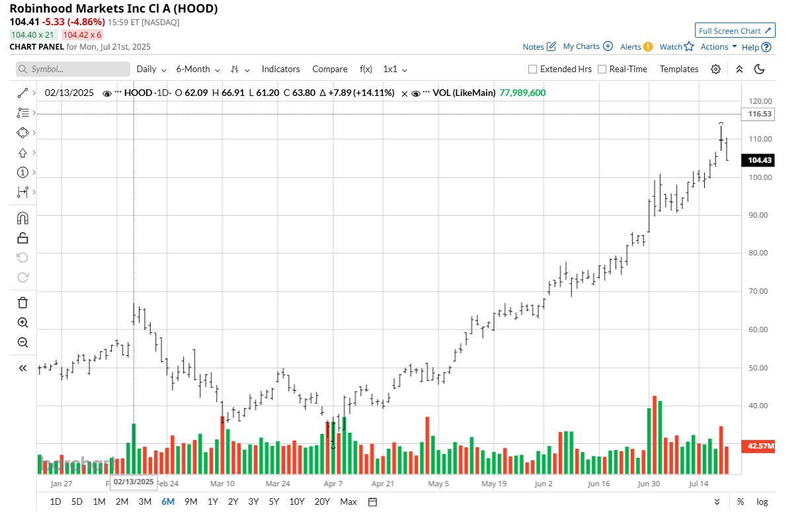The width and height of the screenshot is (812, 524).
Task: Select the 20Y range tab
Action: [322, 502]
